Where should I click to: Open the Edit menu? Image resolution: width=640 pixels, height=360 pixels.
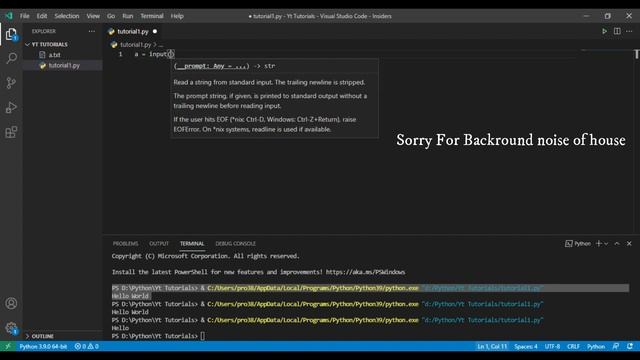click(42, 16)
